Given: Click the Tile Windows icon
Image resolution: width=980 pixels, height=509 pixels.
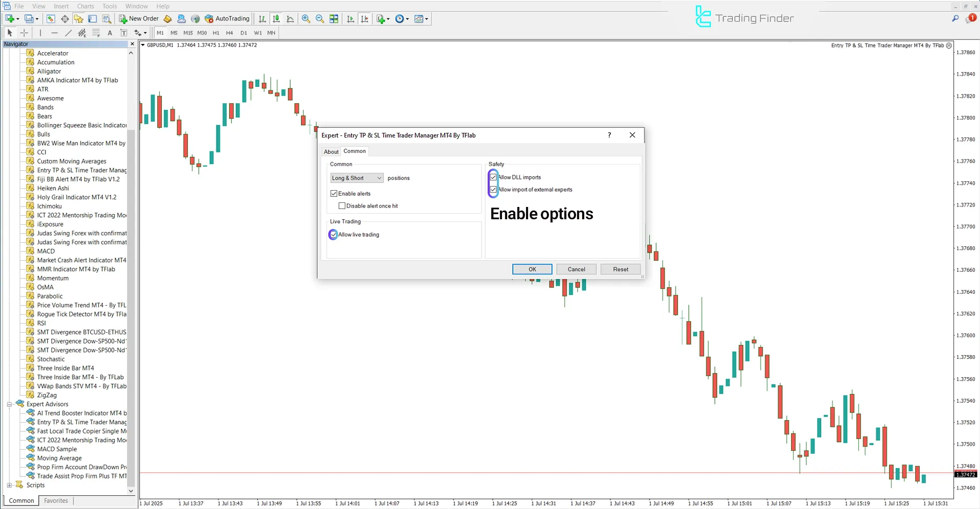Looking at the screenshot, I should [x=333, y=18].
